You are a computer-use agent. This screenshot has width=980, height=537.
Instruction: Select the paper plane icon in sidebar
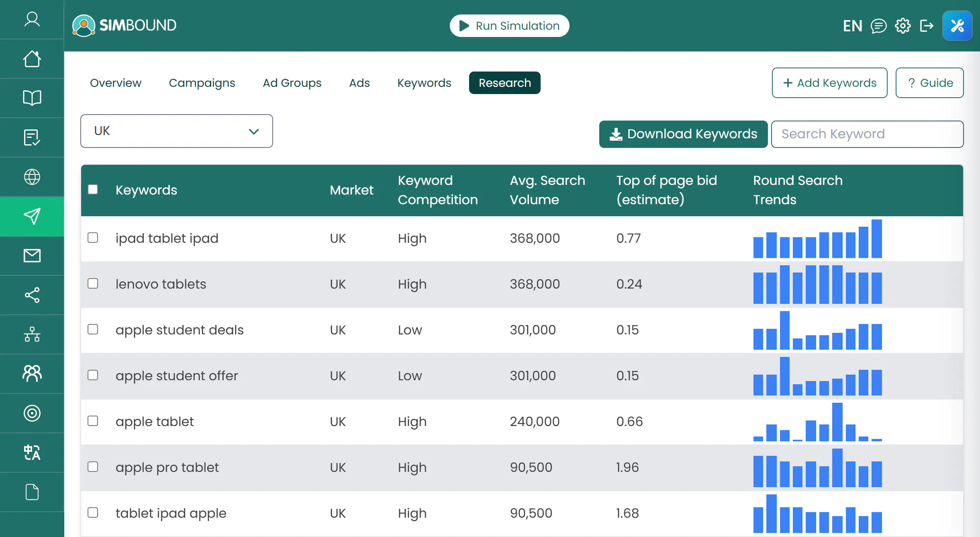pos(32,216)
